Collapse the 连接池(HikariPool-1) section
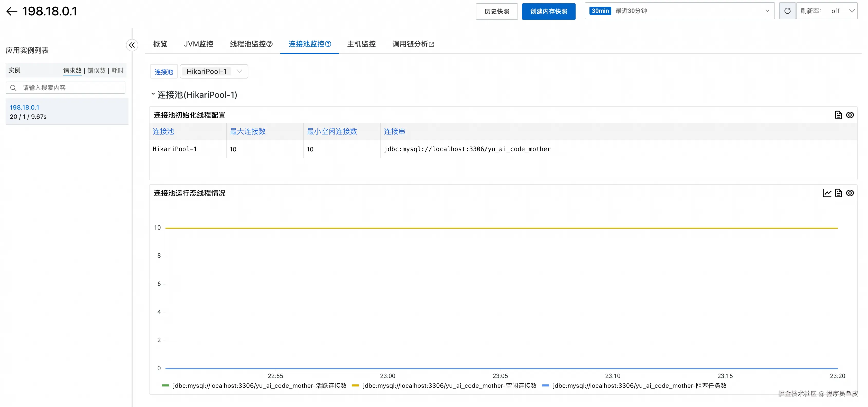 pyautogui.click(x=153, y=94)
